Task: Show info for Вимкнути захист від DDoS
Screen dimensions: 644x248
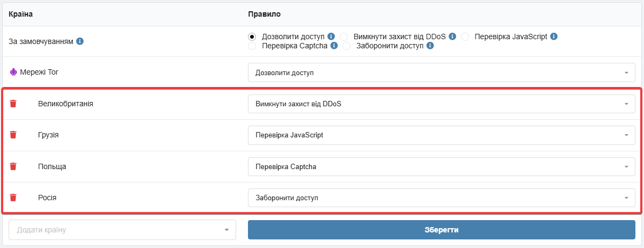Action: tap(452, 37)
